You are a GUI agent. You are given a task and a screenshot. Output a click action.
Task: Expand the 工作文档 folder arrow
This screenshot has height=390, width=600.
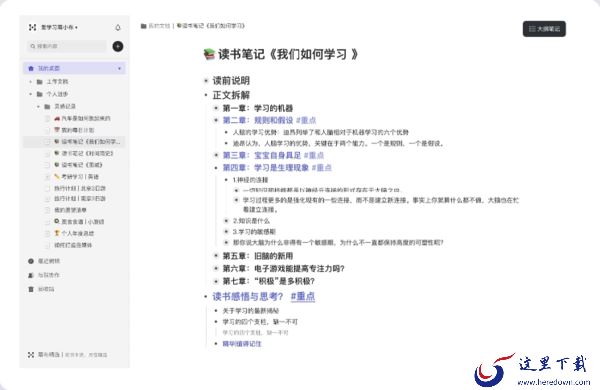[31, 82]
